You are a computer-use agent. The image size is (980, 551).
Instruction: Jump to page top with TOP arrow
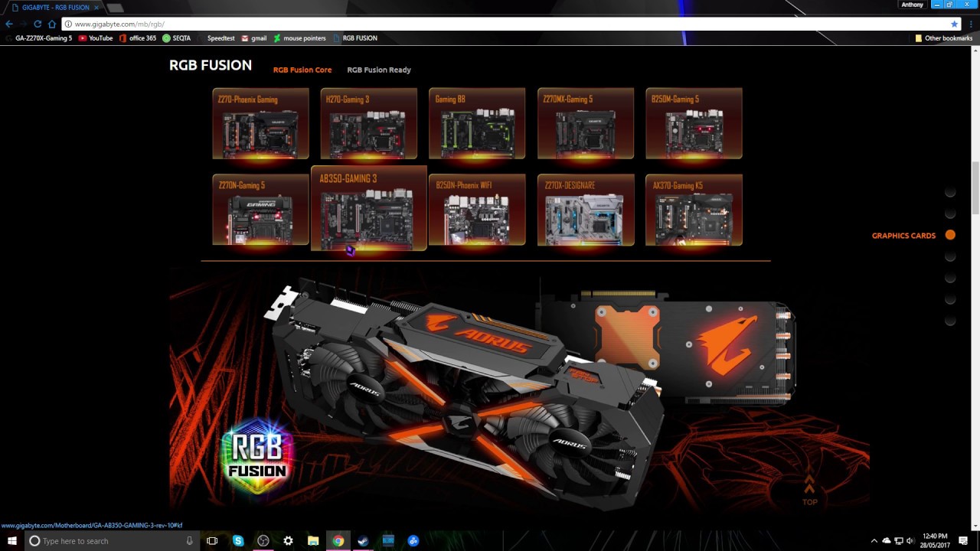(809, 490)
